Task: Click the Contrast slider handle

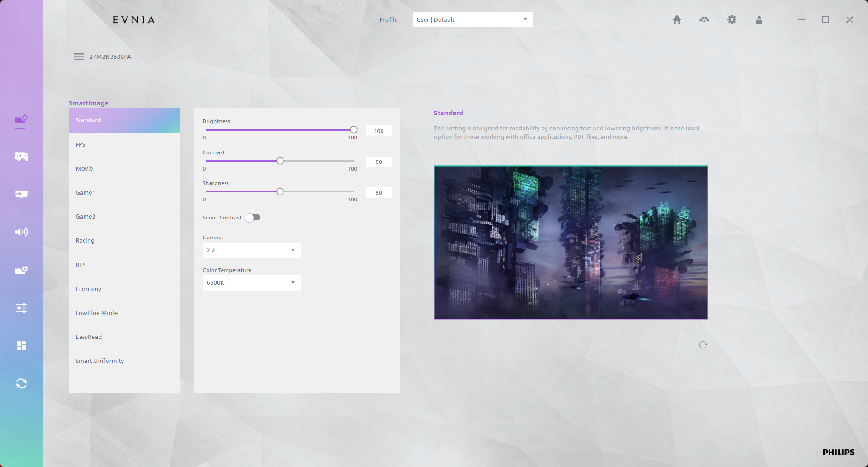Action: click(280, 161)
